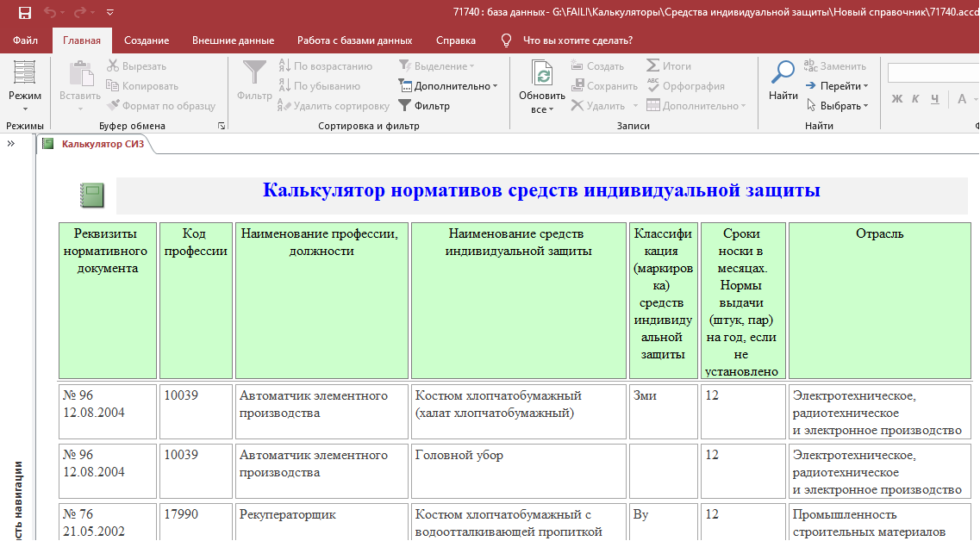
Task: Click the 'Ву' classification cell
Action: 663,522
